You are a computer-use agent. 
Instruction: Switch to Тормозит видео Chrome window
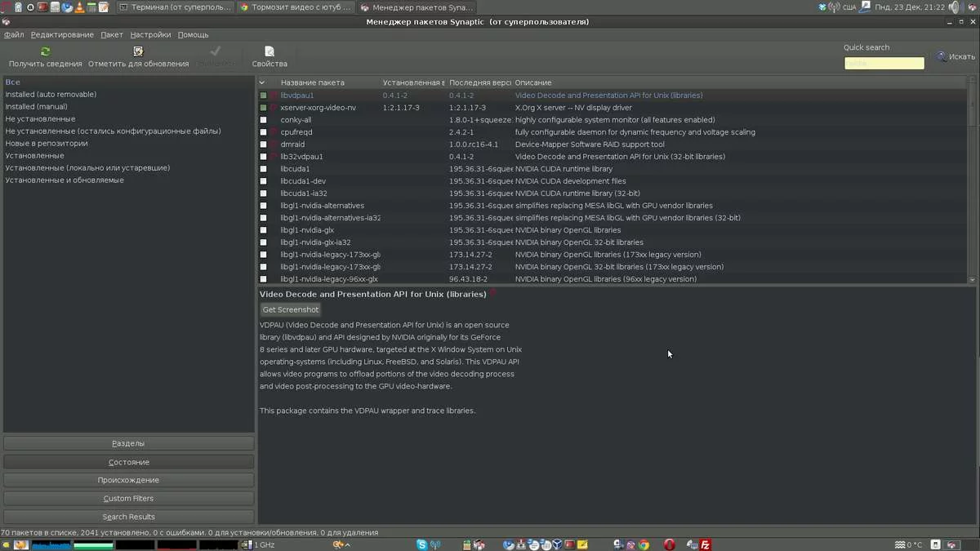pyautogui.click(x=297, y=7)
